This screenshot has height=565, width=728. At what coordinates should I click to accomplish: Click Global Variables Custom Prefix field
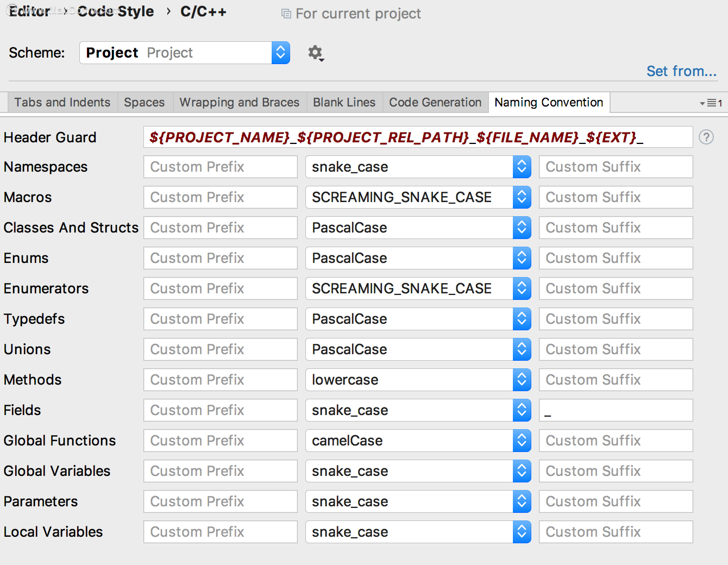[x=221, y=471]
